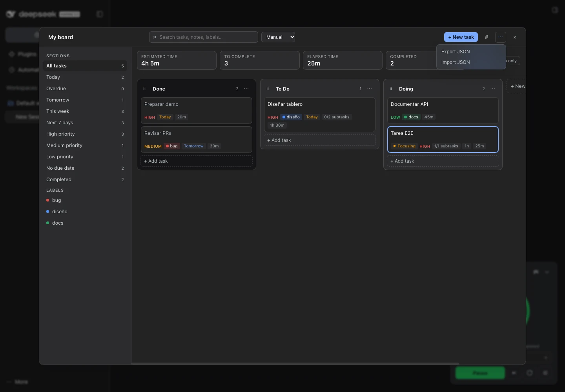Open the To Do column options menu
The height and width of the screenshot is (392, 565).
[370, 89]
